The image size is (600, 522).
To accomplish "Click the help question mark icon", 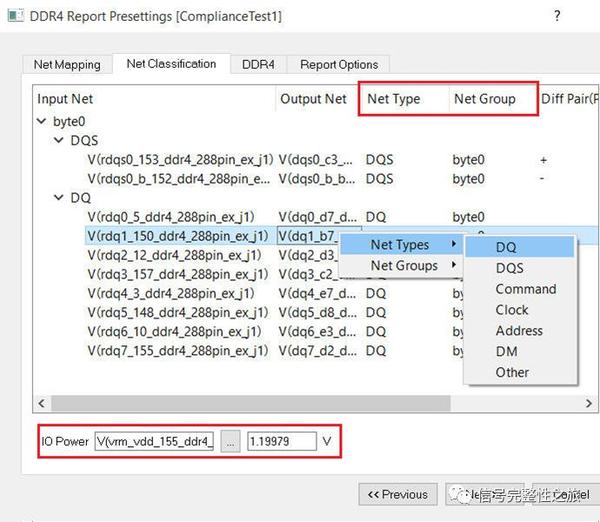I will (x=557, y=16).
